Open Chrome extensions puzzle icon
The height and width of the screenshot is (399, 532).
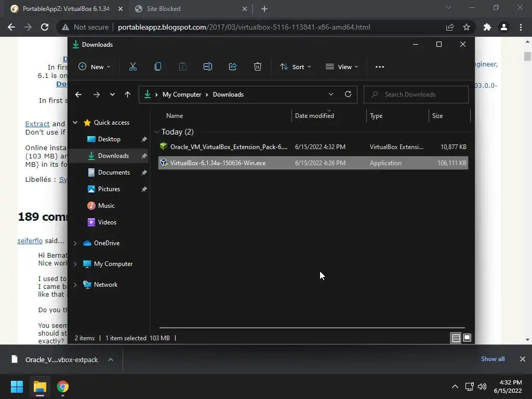click(487, 27)
